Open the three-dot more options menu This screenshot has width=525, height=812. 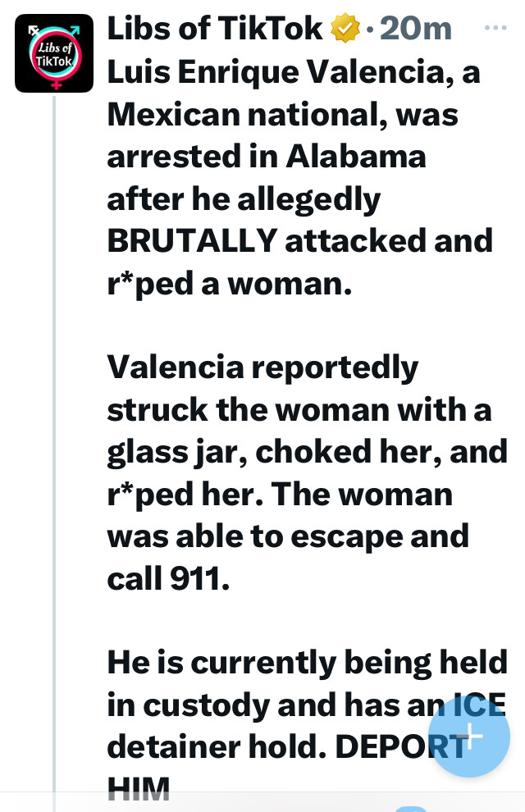coord(495,27)
